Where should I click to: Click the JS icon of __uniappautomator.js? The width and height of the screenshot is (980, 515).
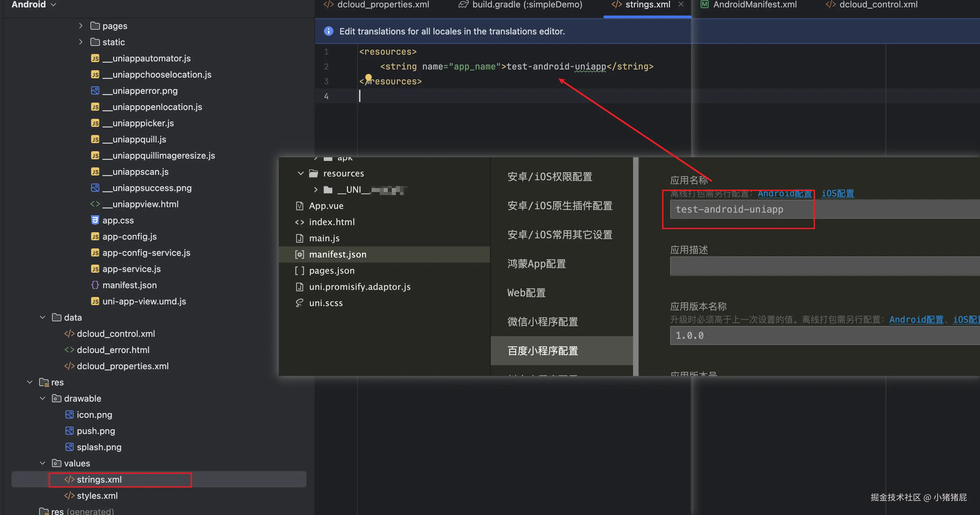coord(95,58)
